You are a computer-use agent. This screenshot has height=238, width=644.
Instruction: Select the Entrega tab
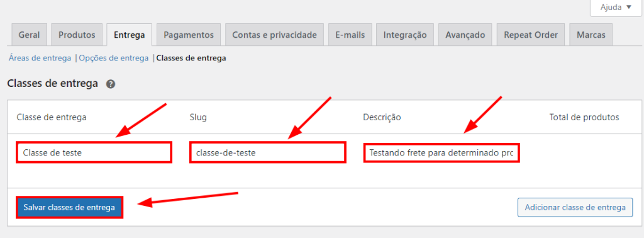coord(130,35)
